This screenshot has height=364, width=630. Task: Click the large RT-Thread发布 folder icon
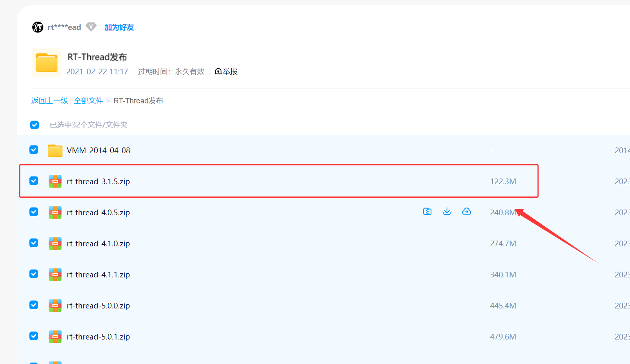[x=47, y=63]
